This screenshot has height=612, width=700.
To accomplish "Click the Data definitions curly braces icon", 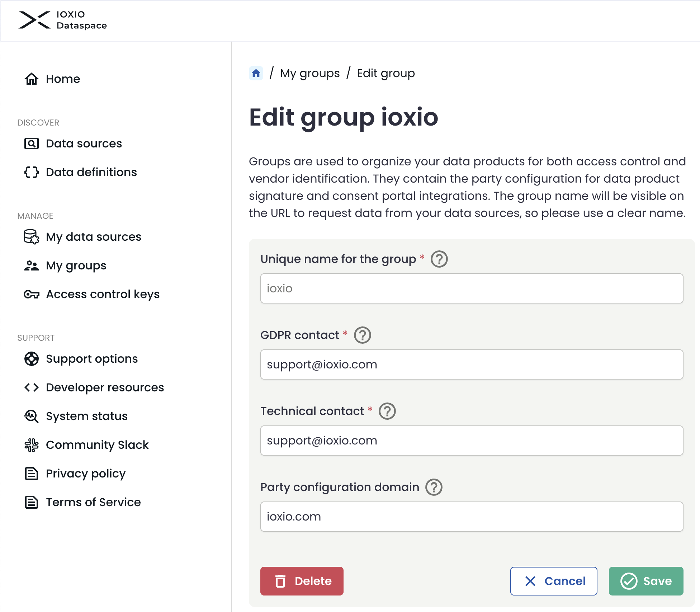I will click(31, 172).
